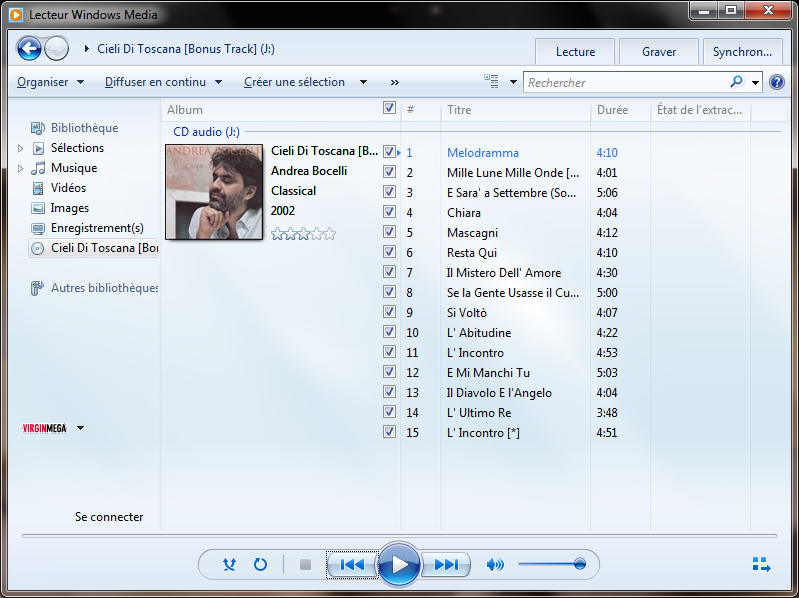Turn on repeat mode
Image resolution: width=799 pixels, height=598 pixels.
click(x=260, y=564)
